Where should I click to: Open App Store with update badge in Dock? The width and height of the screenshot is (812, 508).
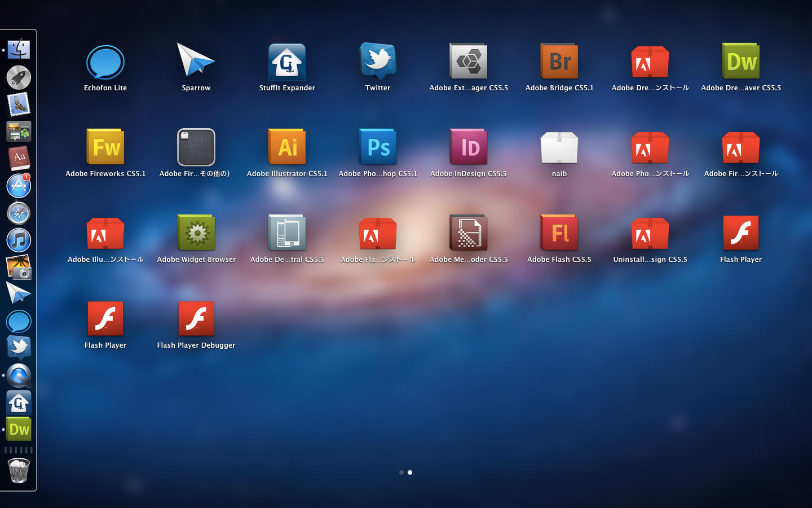(19, 186)
